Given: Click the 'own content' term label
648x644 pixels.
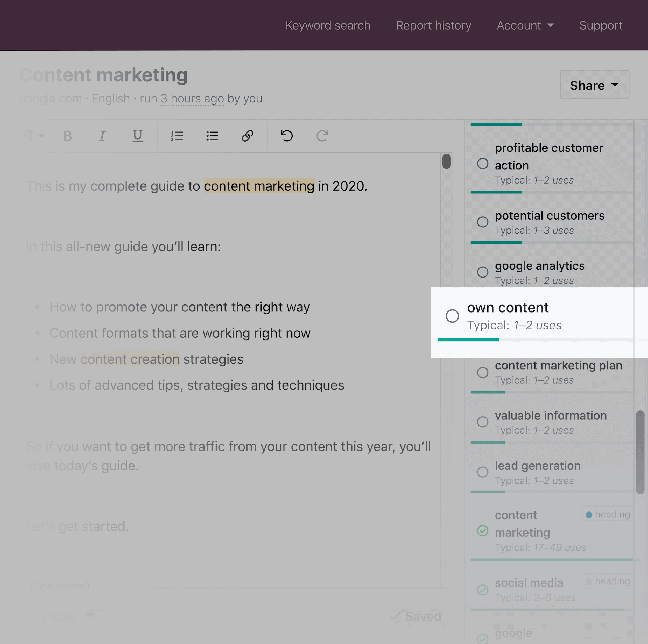Looking at the screenshot, I should click(508, 308).
